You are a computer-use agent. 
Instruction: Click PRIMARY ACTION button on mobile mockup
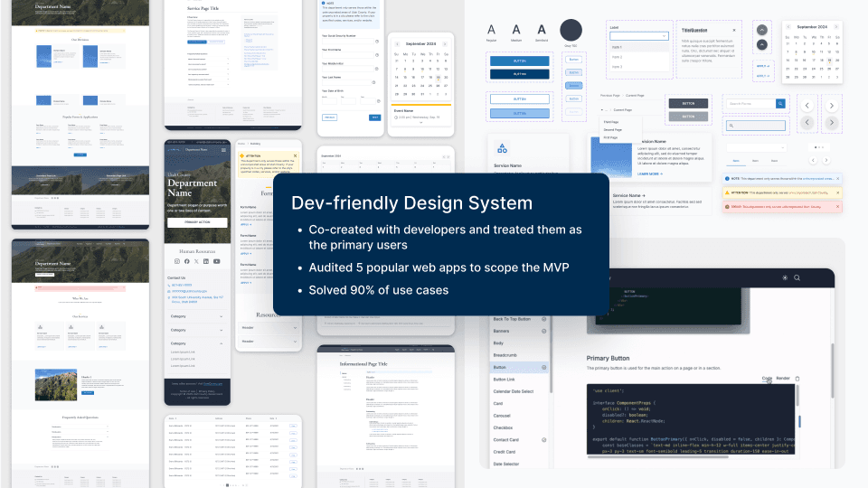[197, 222]
